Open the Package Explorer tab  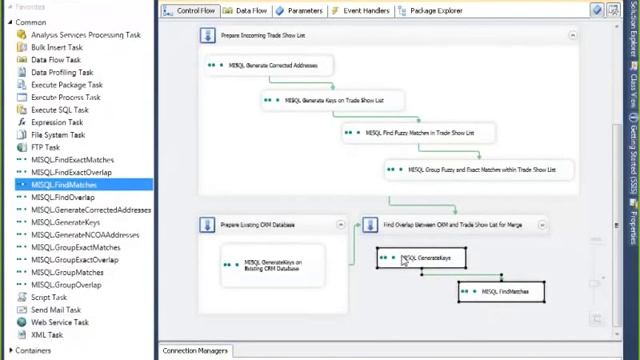pos(431,11)
